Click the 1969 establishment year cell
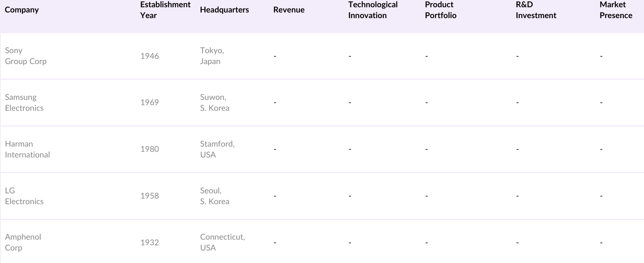 (149, 103)
